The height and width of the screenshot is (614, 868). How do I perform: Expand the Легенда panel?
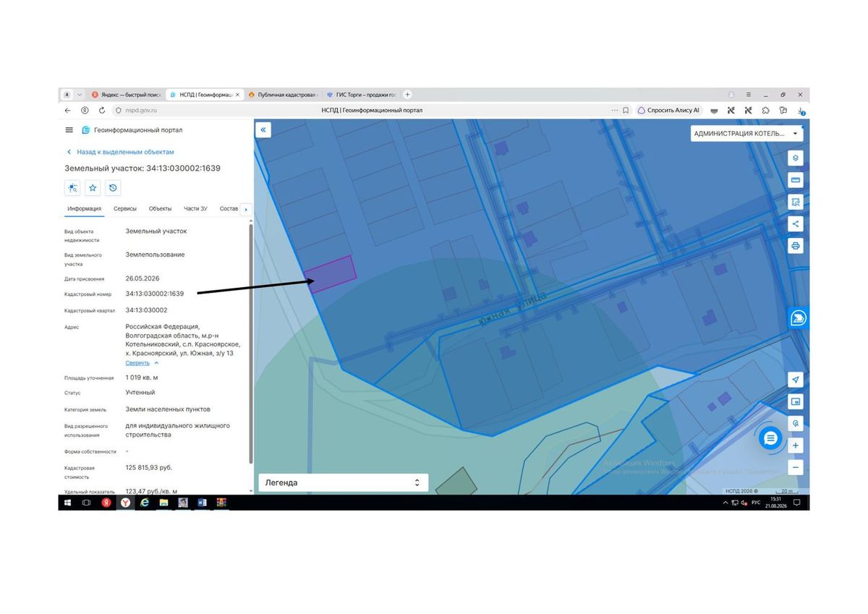[x=344, y=482]
